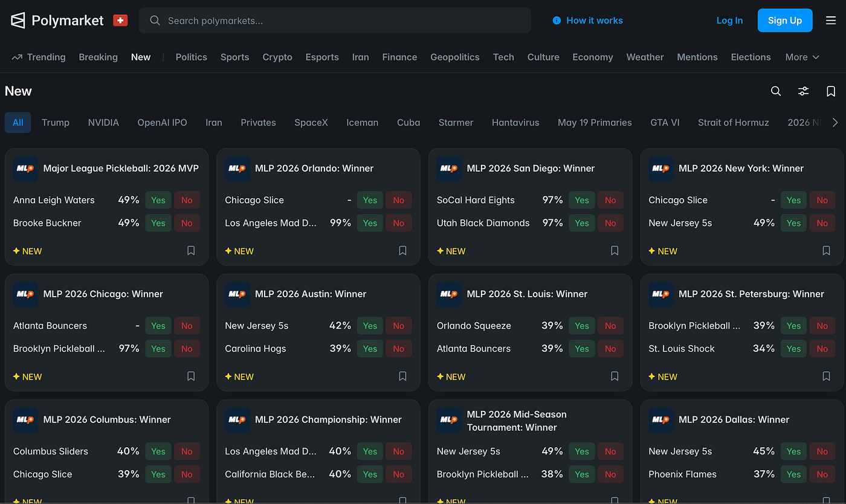Bookmark the MLP 2026 St. Louis: Winner market
Image resolution: width=846 pixels, height=504 pixels.
pos(615,376)
